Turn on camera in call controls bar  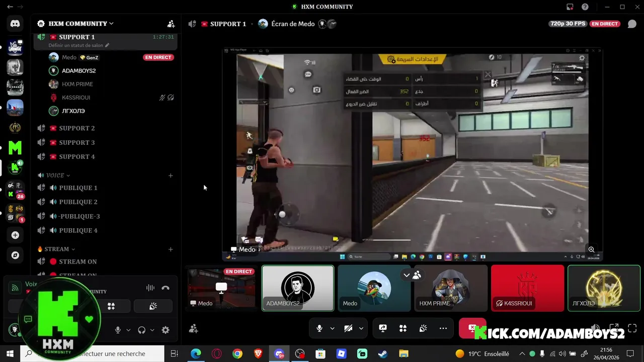pyautogui.click(x=348, y=328)
